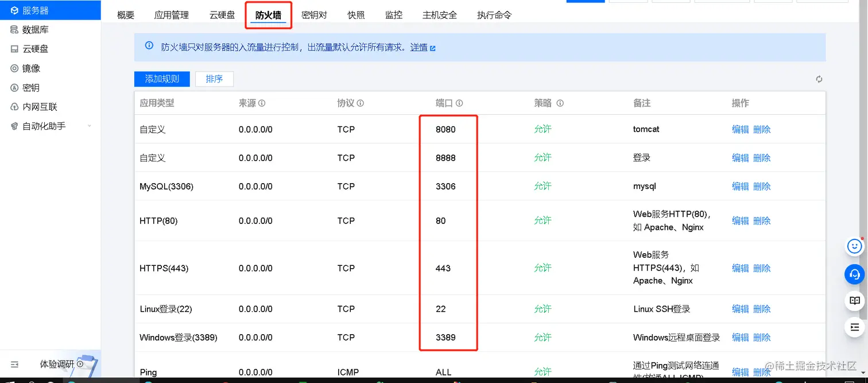Delete the MySQL(3306) rule
Viewport: 868px width, 383px height.
click(762, 186)
